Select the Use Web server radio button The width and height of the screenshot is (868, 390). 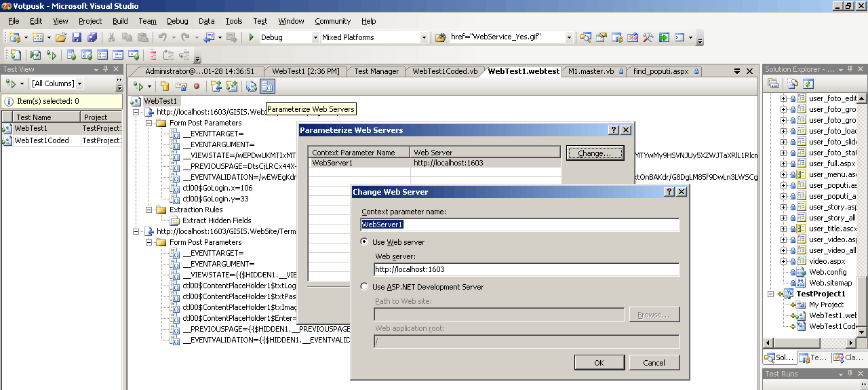pyautogui.click(x=365, y=242)
